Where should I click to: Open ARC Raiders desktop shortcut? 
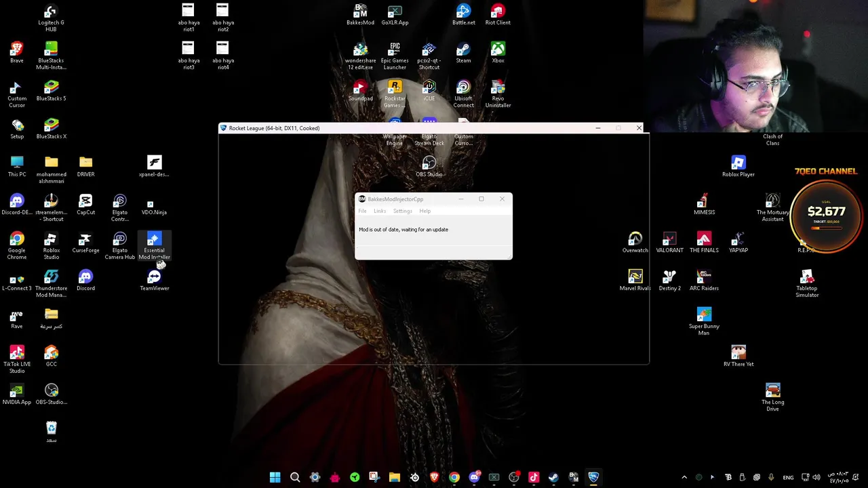[704, 281]
